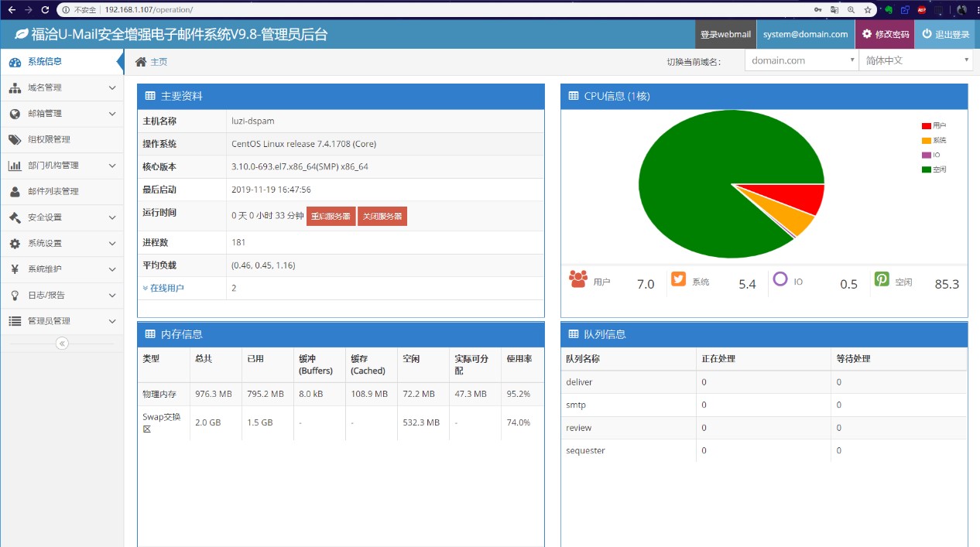Click the sidebar collapse arrow toggle
980x547 pixels.
[62, 343]
